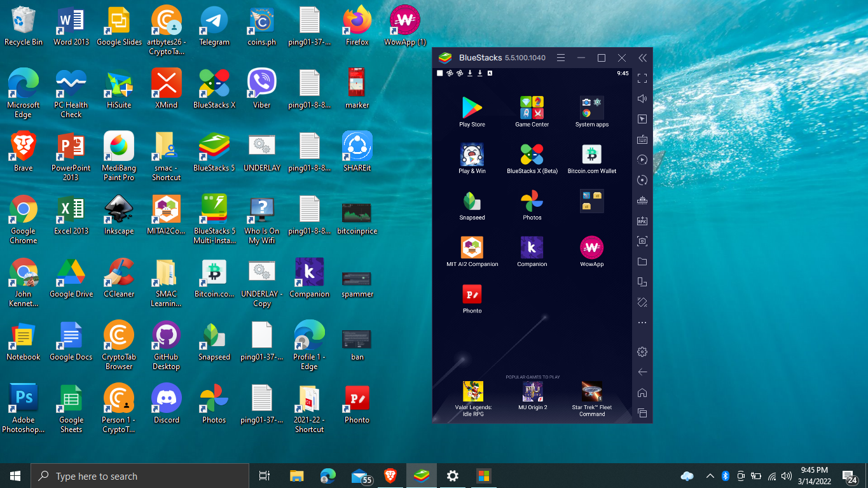
Task: Click the Android back arrow in BlueStacks sidebar
Action: click(x=642, y=372)
